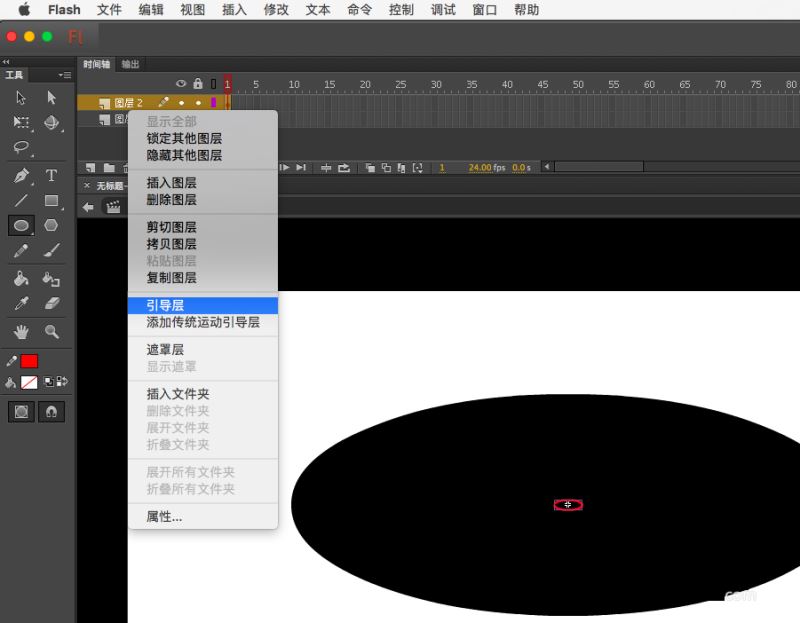Choose the Ink Bottle tool

click(51, 279)
